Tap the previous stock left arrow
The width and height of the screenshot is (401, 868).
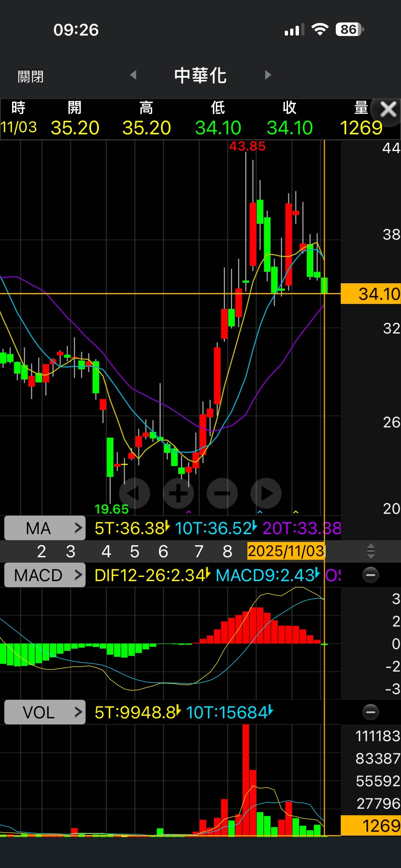(133, 75)
